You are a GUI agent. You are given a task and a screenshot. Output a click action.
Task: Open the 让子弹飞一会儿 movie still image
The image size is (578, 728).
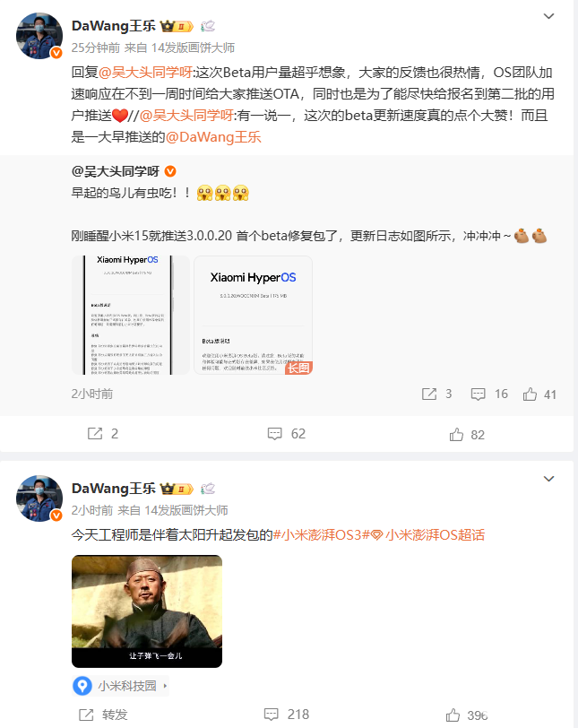click(x=147, y=611)
